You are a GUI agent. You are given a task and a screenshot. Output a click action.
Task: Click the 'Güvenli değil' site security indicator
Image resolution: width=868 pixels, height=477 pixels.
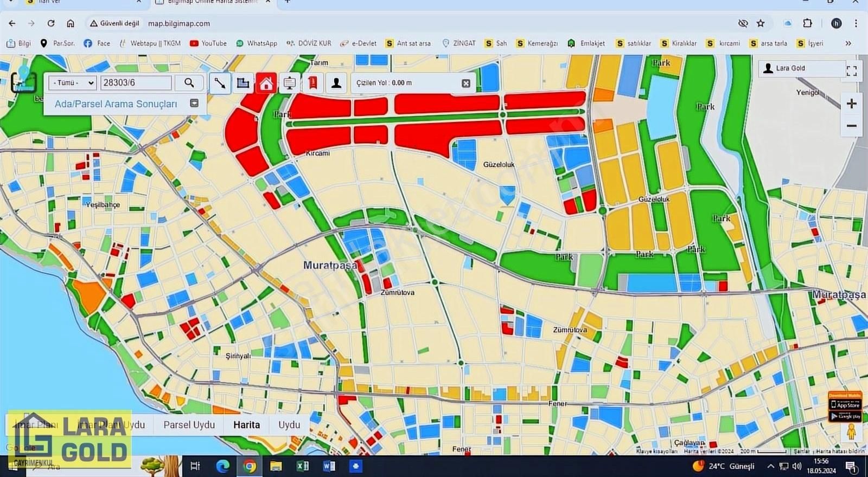[x=114, y=23]
